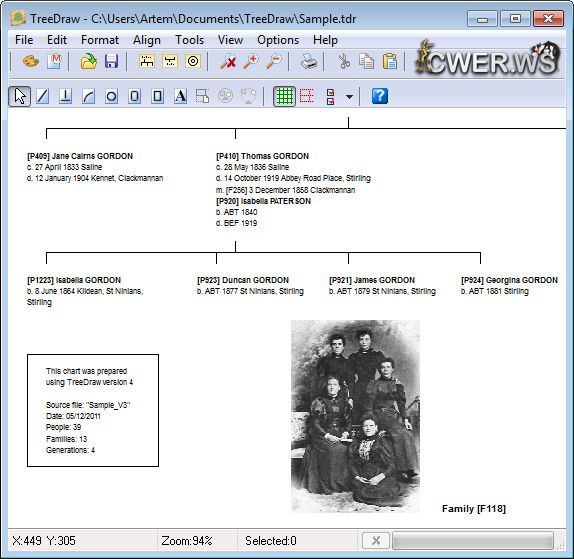Close the TreeDraw window
This screenshot has height=559, width=574.
pos(548,18)
